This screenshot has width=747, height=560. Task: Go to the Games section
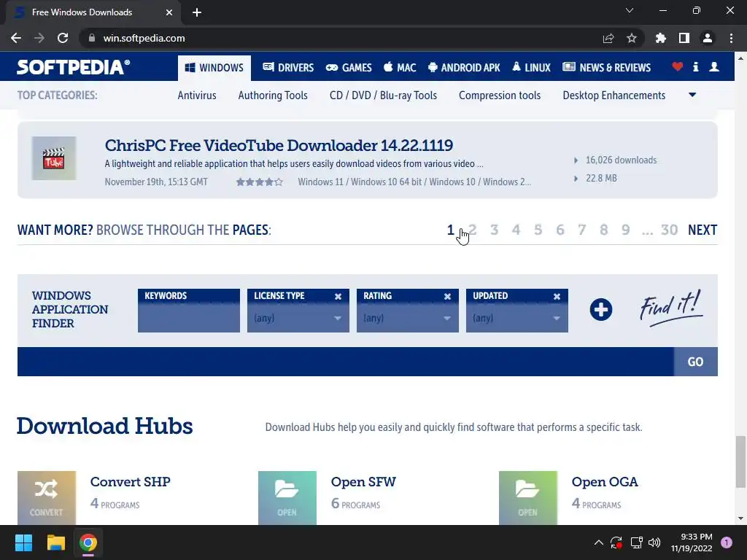349,68
